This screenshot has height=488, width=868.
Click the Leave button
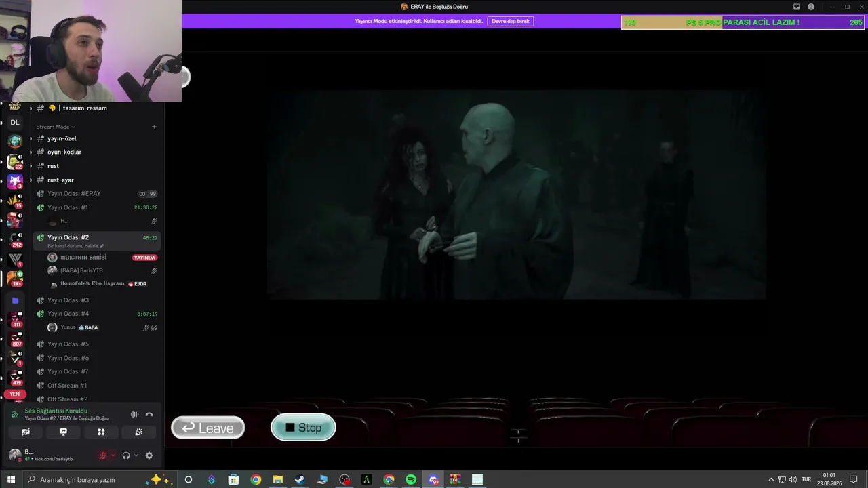pyautogui.click(x=208, y=428)
